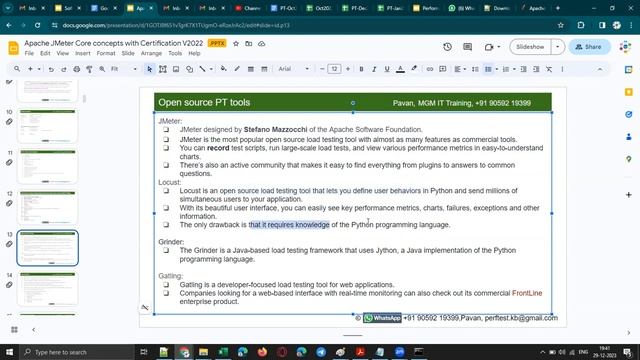Undo the last action
The width and height of the screenshot is (640, 360).
tap(51, 69)
